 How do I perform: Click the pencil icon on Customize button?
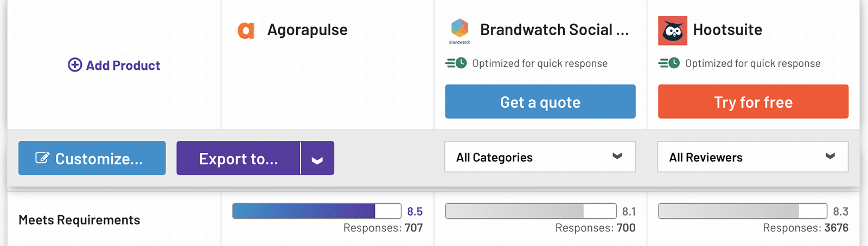pos(42,158)
